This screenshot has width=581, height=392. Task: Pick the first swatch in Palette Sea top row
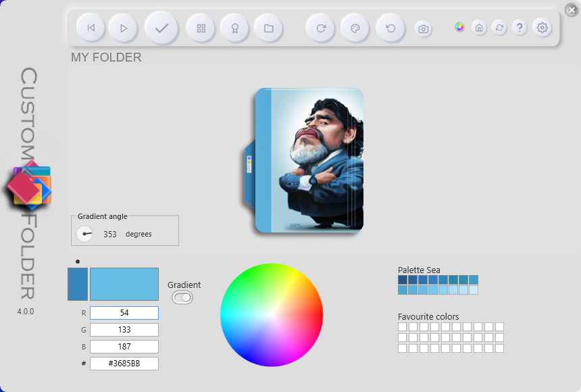pyautogui.click(x=403, y=280)
